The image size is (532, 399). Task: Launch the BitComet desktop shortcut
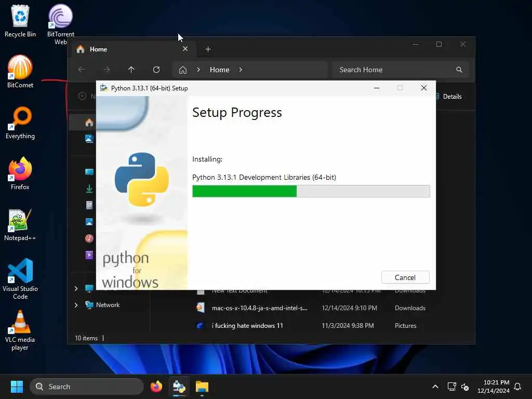pyautogui.click(x=20, y=72)
